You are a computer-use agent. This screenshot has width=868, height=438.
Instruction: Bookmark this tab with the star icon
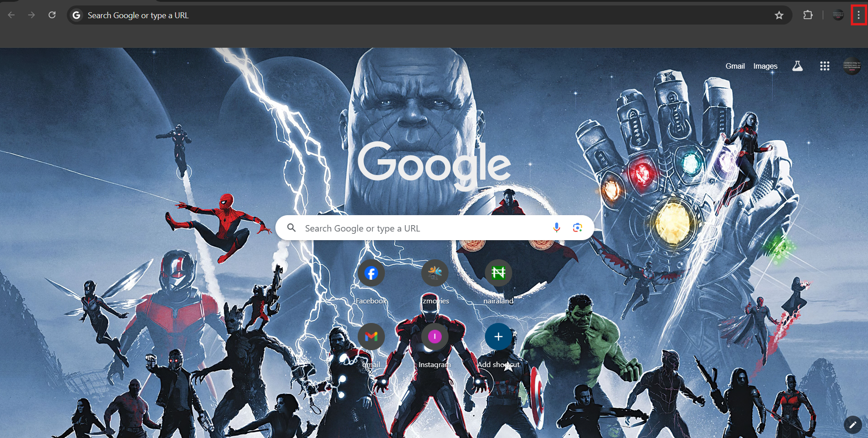(779, 15)
